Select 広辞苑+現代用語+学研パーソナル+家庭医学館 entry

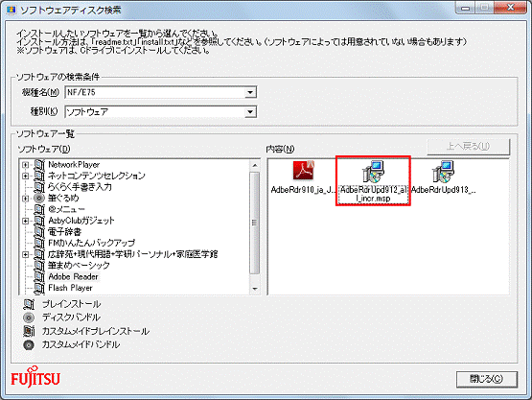[x=132, y=254]
